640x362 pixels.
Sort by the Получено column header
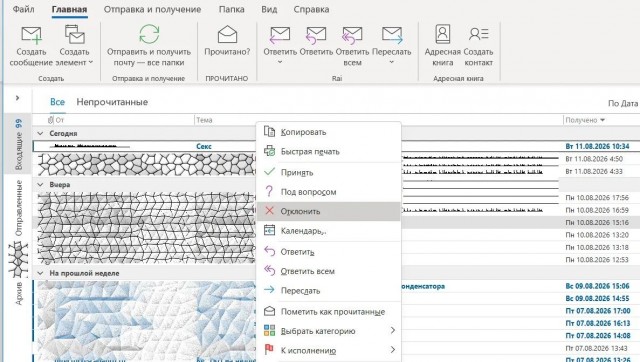coord(585,120)
